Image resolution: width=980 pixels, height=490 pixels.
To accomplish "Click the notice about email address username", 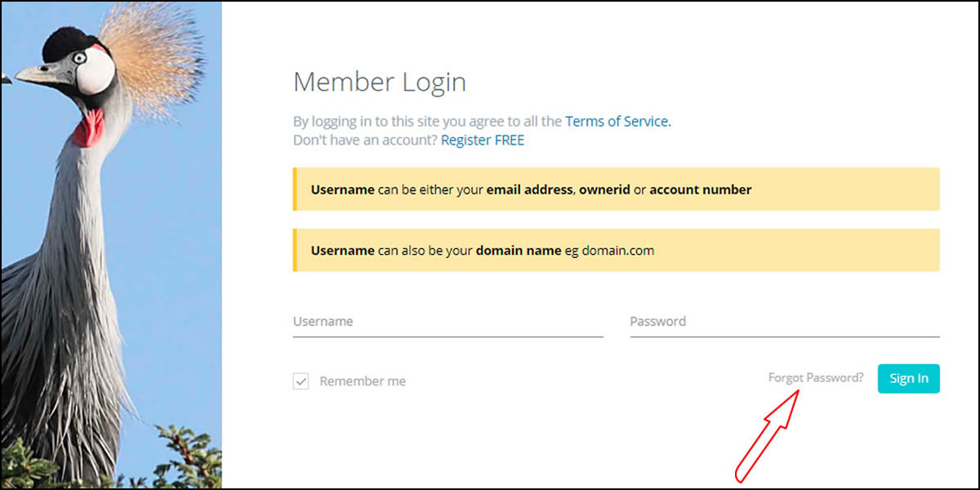I will 616,189.
